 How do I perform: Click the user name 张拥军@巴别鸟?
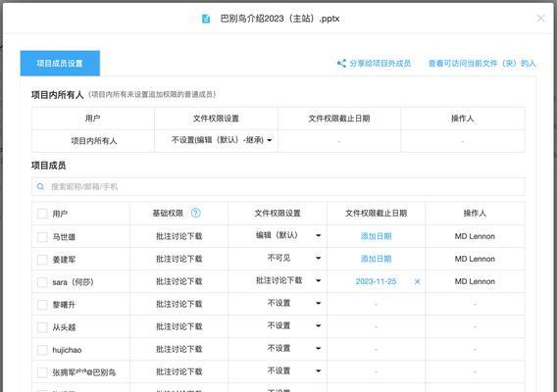(84, 372)
